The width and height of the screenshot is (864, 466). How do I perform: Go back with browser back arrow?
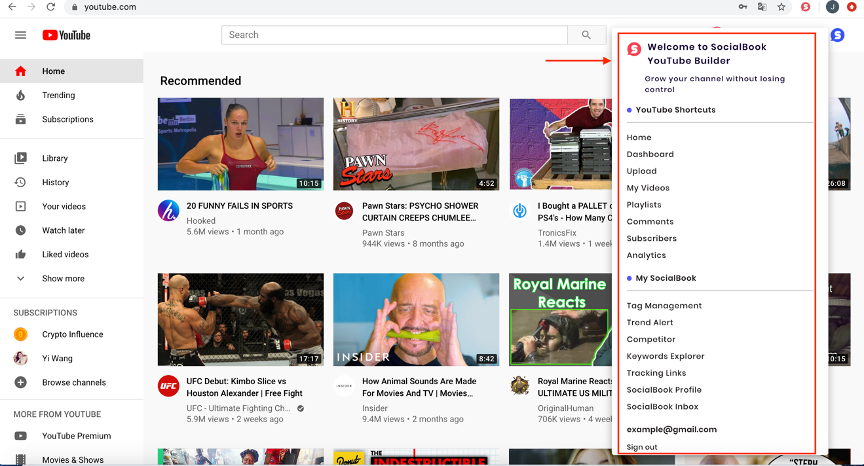(12, 7)
